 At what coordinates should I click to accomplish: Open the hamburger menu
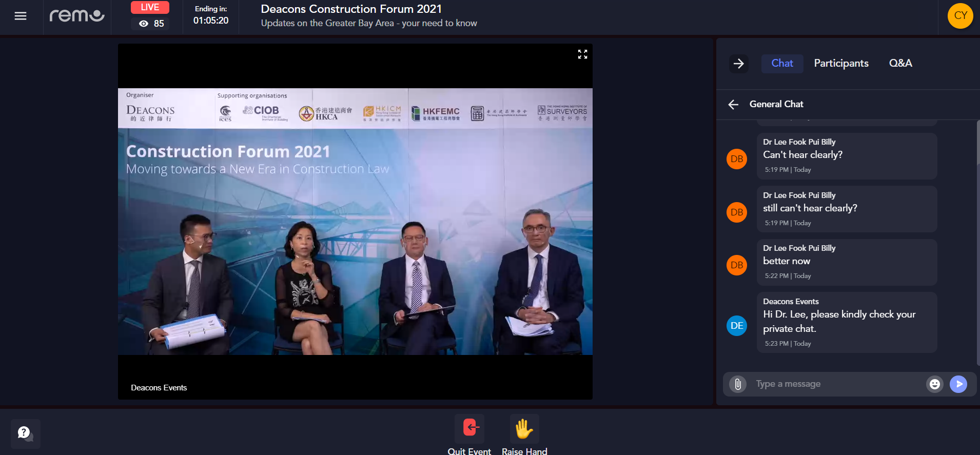tap(21, 16)
